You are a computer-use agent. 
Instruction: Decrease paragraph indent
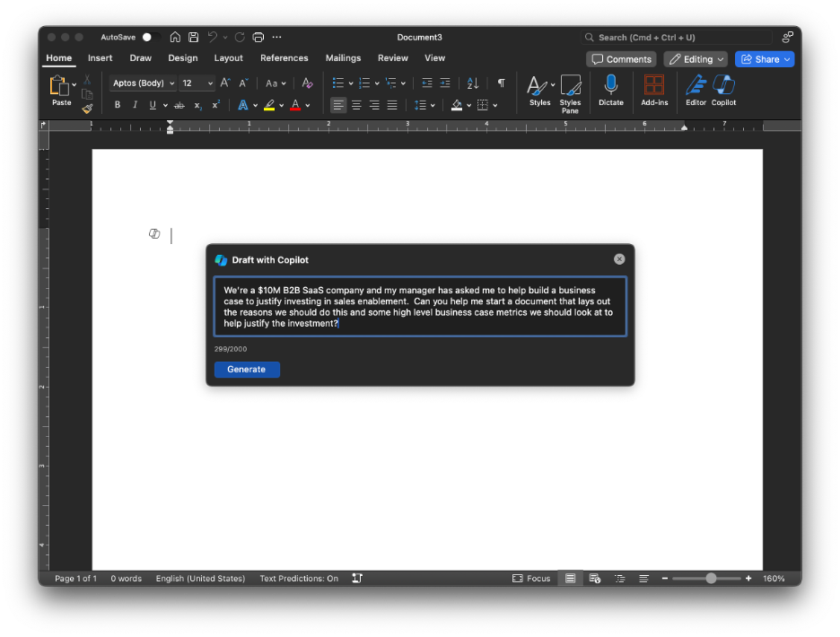click(427, 83)
